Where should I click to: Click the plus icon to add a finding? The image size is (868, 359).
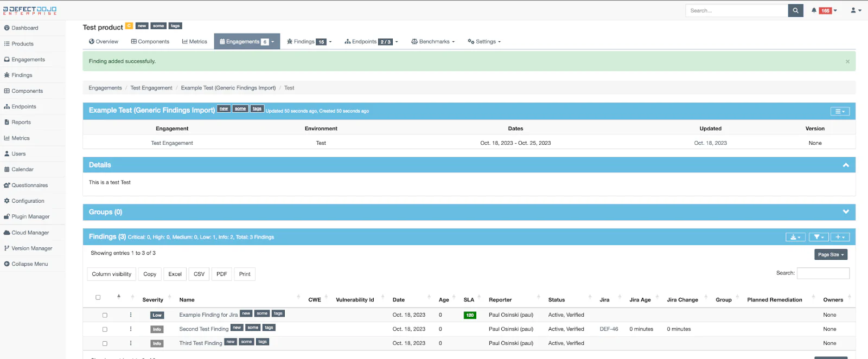pyautogui.click(x=839, y=237)
